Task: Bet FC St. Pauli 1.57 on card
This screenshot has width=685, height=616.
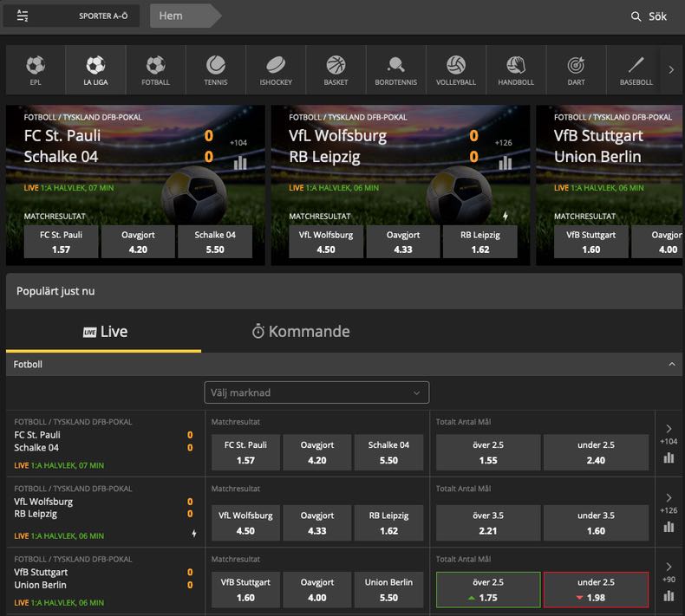Action: [62, 242]
